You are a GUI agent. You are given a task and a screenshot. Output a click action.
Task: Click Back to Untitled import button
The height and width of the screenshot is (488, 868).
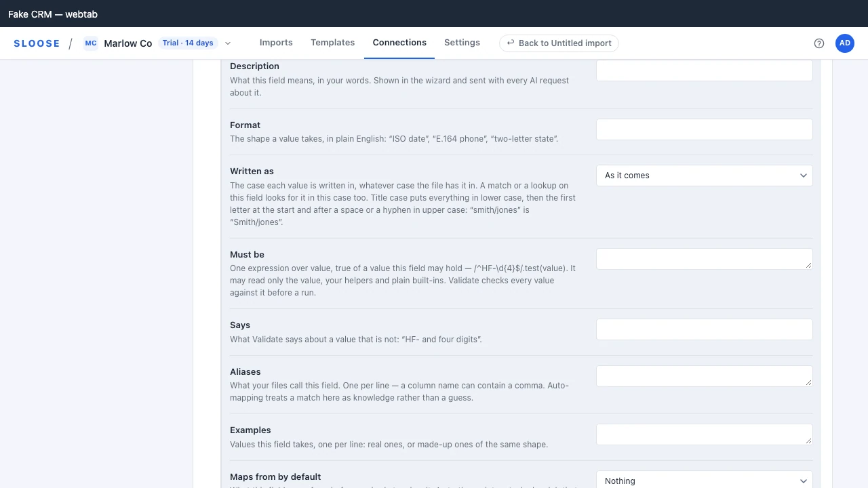tap(559, 43)
